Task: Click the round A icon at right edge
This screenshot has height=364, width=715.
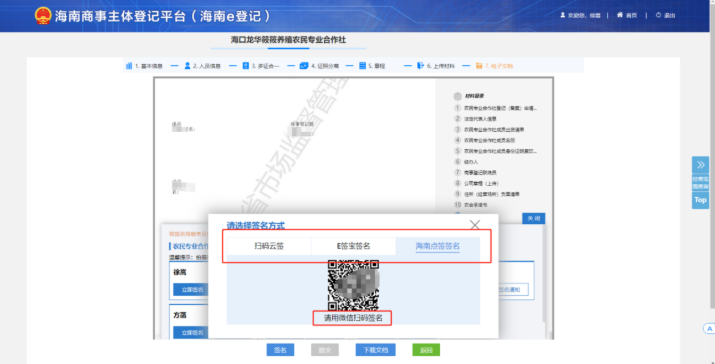Action: coord(710,328)
